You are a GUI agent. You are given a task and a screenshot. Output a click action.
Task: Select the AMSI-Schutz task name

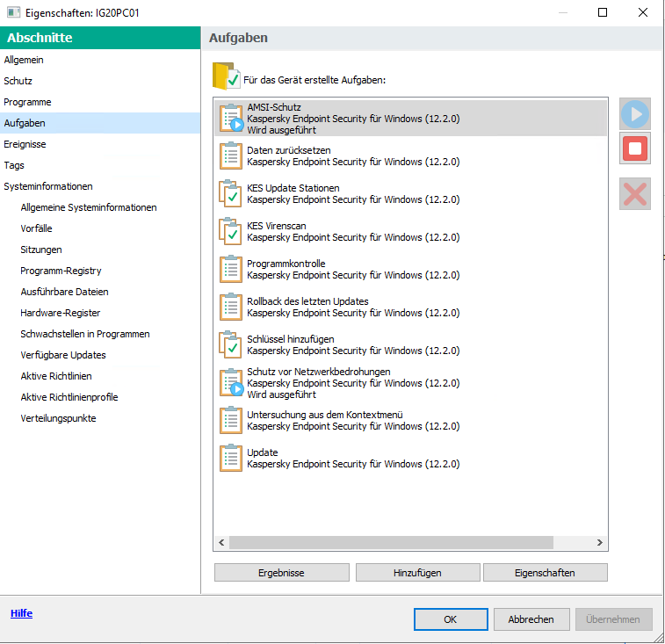click(274, 107)
